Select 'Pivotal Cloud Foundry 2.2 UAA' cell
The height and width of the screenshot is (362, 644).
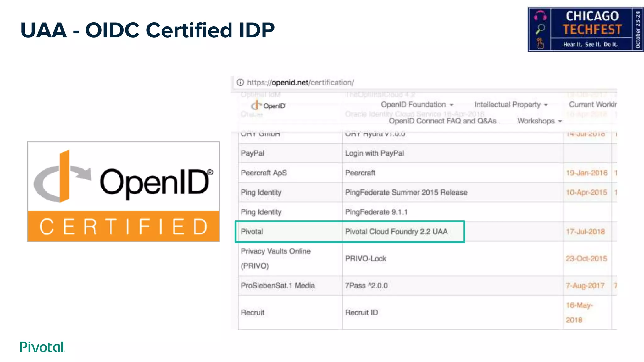[453, 232]
